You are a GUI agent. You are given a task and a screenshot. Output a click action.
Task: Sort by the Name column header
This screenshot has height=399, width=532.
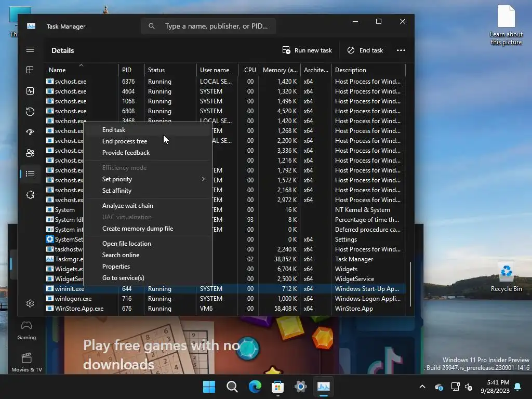point(82,70)
